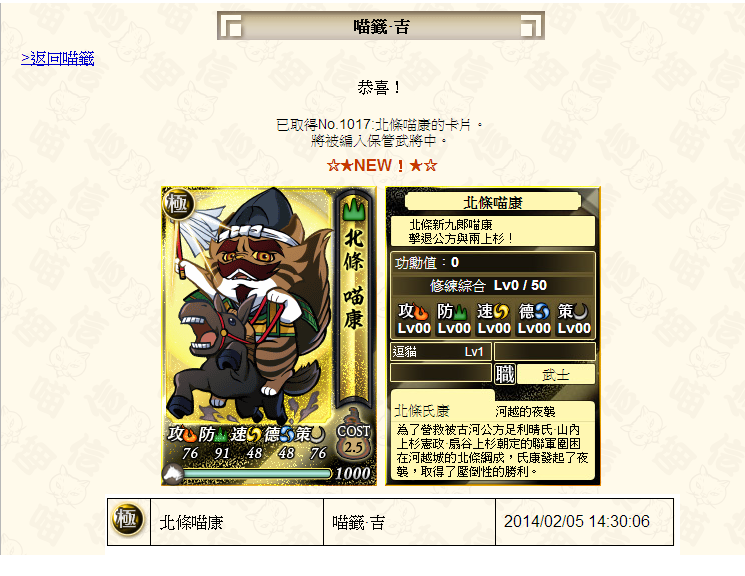Select the 逗貓 Lv1 skill slot

[440, 352]
